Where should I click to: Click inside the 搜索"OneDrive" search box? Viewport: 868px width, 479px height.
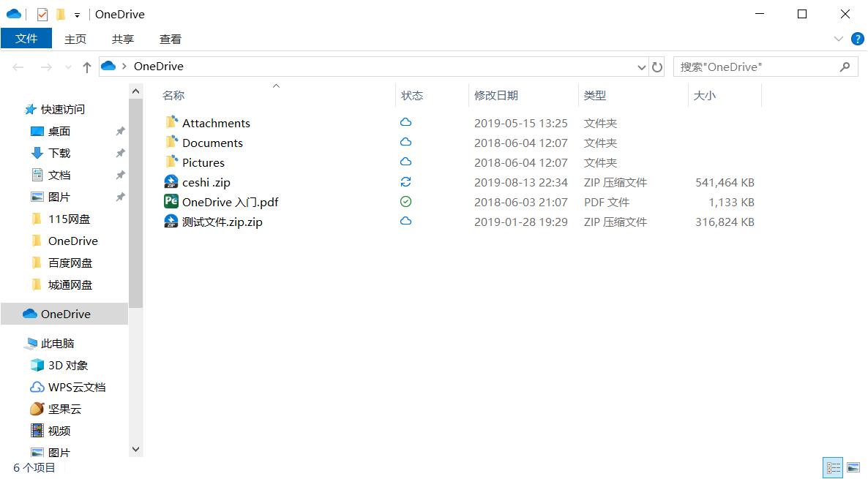tap(754, 66)
